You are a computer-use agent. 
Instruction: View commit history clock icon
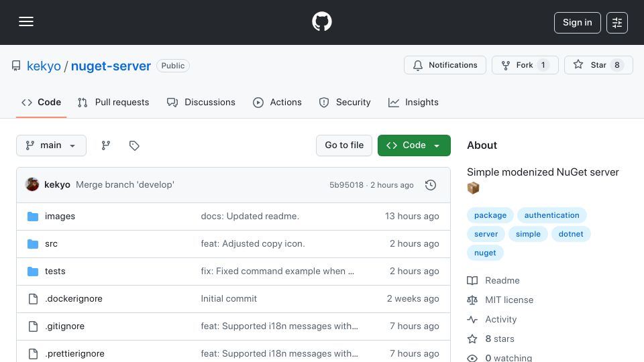431,185
